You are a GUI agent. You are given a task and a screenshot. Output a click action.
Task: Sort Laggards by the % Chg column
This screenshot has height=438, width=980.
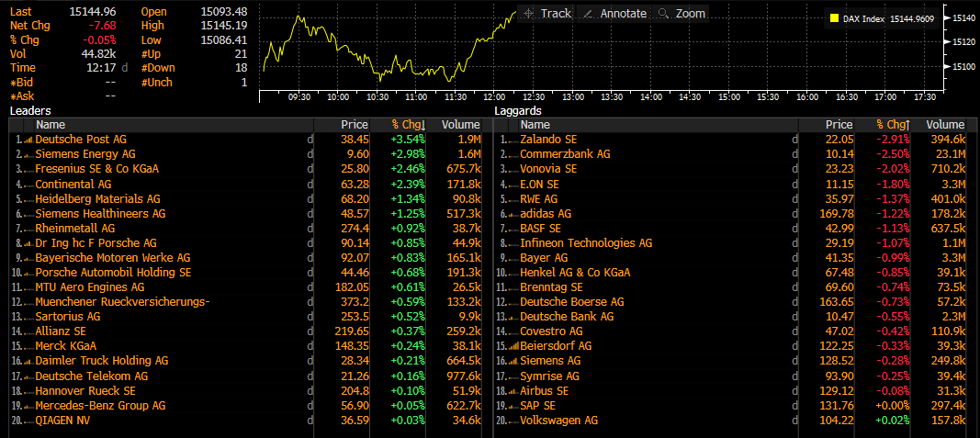[892, 124]
